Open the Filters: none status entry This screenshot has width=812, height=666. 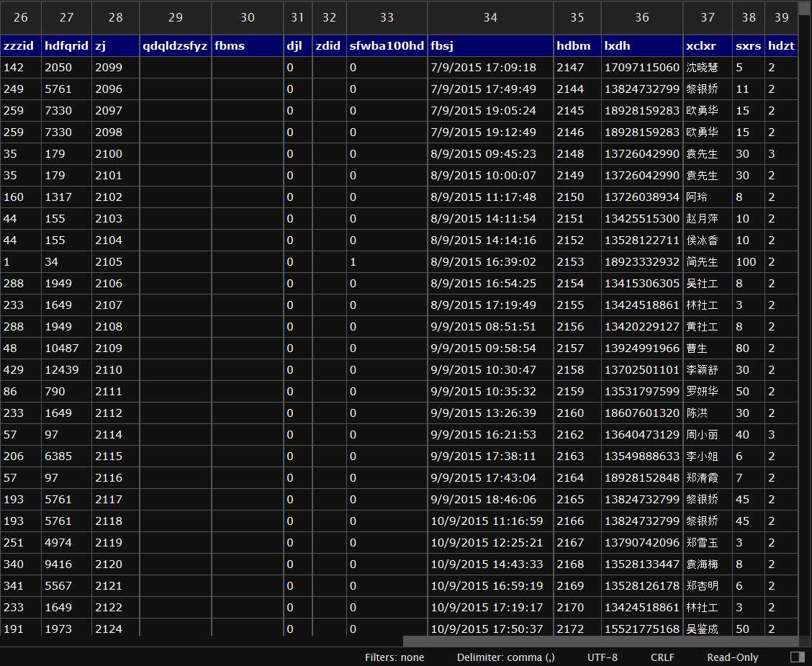tap(394, 657)
